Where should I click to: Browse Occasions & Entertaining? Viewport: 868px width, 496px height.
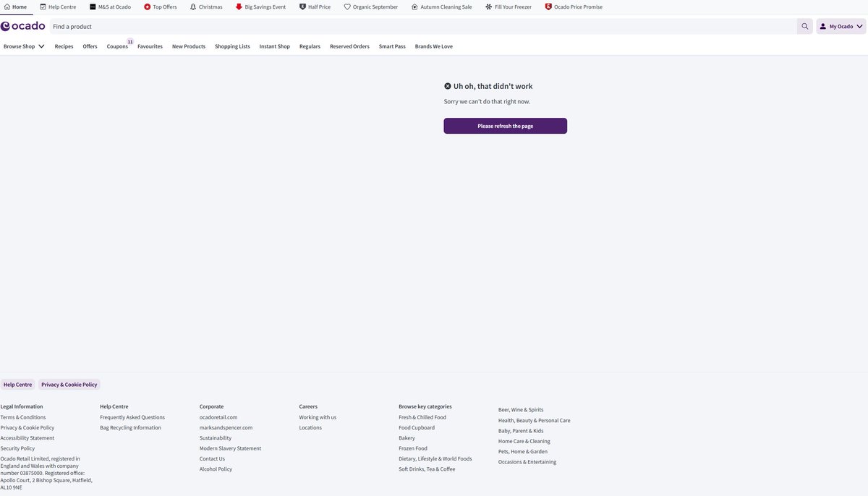point(527,462)
